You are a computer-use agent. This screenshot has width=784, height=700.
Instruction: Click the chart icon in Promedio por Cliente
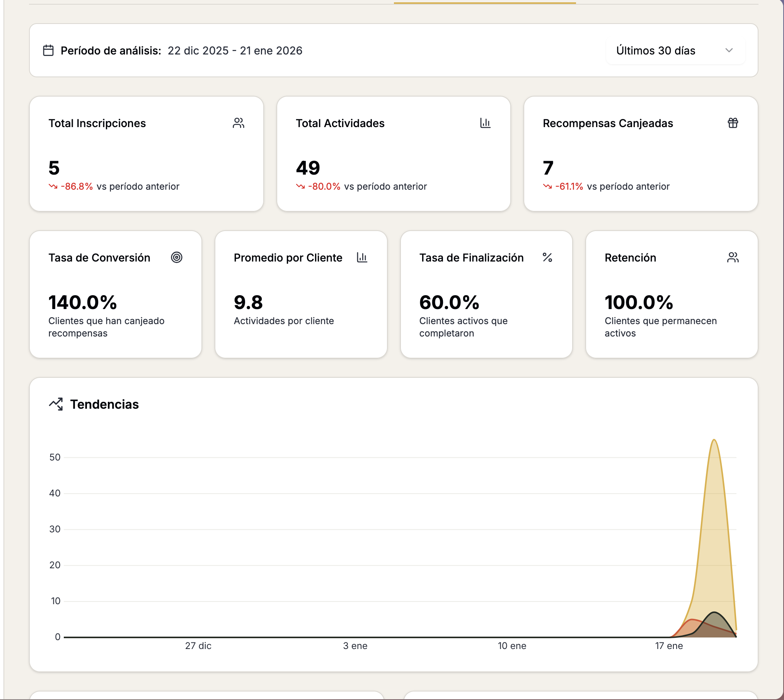pyautogui.click(x=362, y=257)
